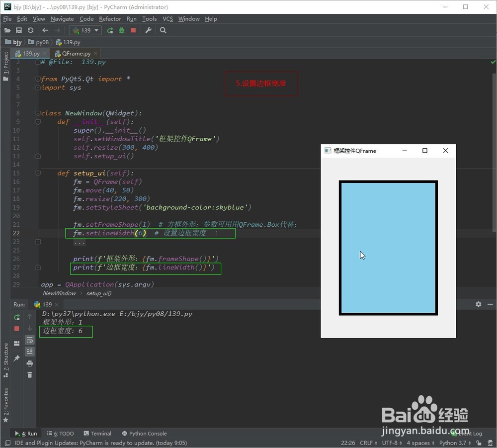This screenshot has width=497, height=448.
Task: Print console output with printer icon
Action: [30, 363]
